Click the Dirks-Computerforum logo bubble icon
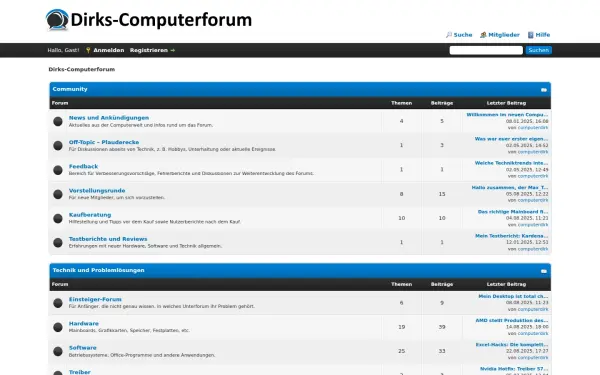This screenshot has width=600, height=375. tap(57, 19)
